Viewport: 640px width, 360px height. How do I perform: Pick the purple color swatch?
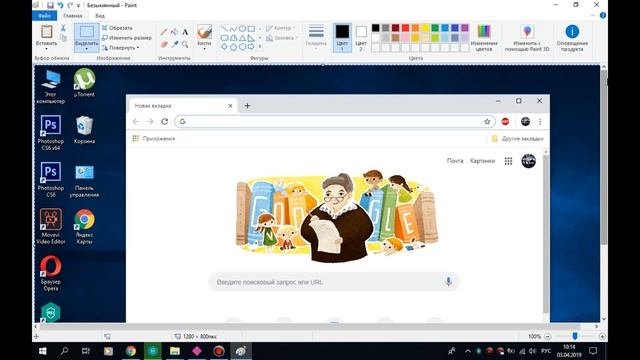click(464, 28)
